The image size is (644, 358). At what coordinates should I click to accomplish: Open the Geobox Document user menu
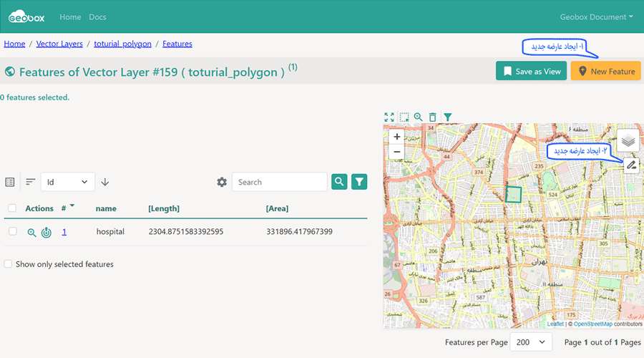tap(596, 16)
